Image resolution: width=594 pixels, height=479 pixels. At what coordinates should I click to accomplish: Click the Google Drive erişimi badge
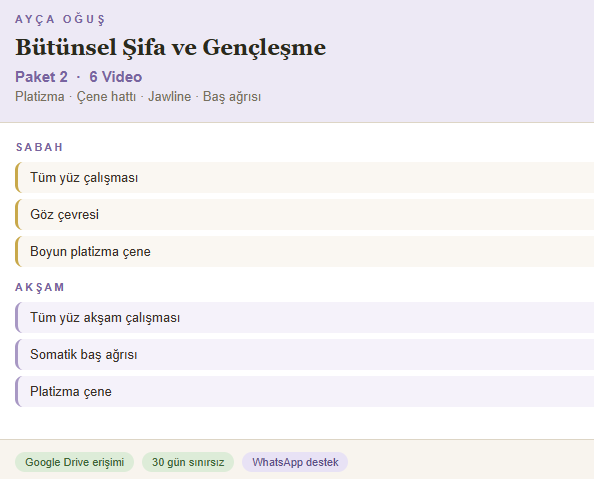(x=75, y=462)
